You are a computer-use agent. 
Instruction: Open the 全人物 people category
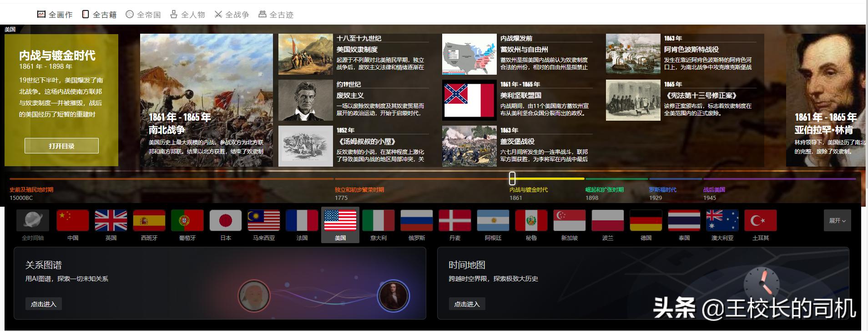[187, 15]
